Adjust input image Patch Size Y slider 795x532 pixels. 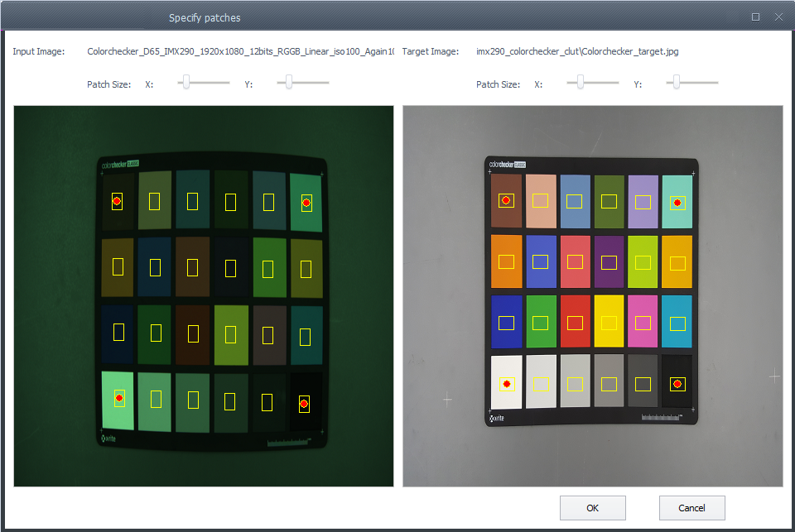[288, 83]
